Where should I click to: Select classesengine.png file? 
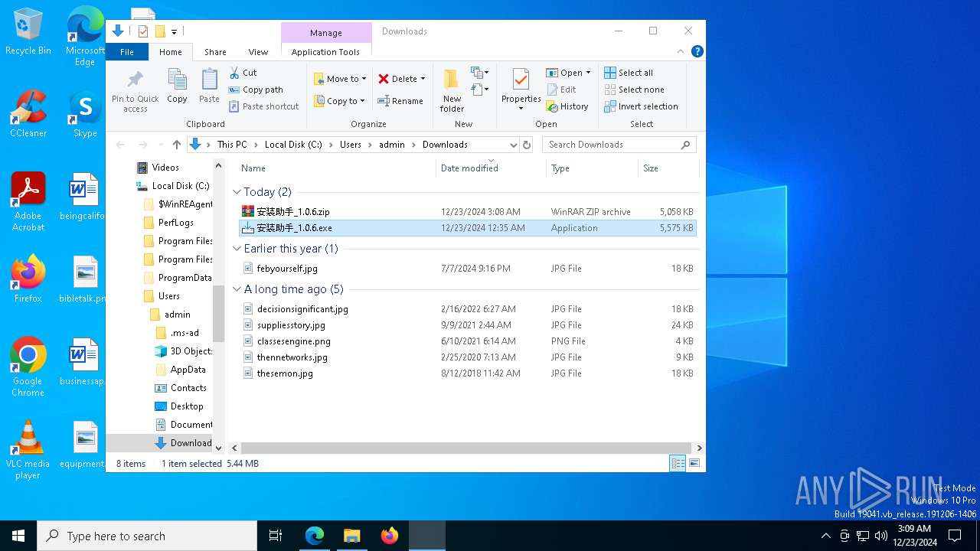click(468, 341)
